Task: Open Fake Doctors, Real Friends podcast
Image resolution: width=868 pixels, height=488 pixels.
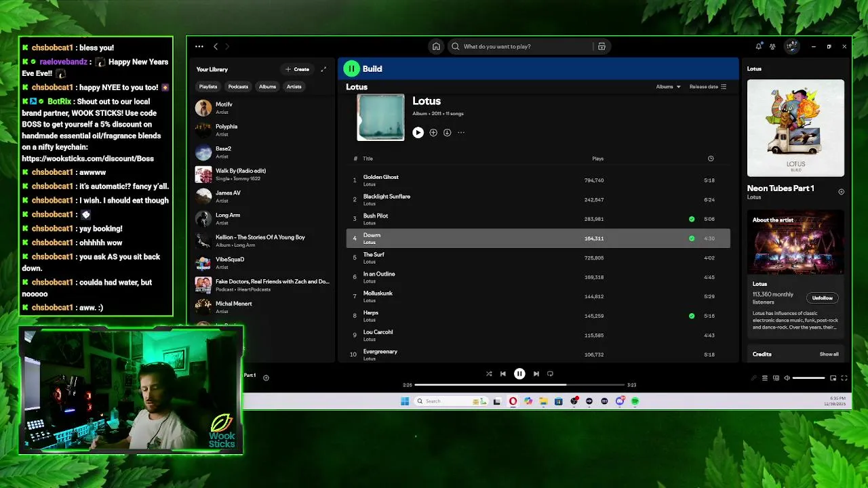Action: tap(262, 285)
